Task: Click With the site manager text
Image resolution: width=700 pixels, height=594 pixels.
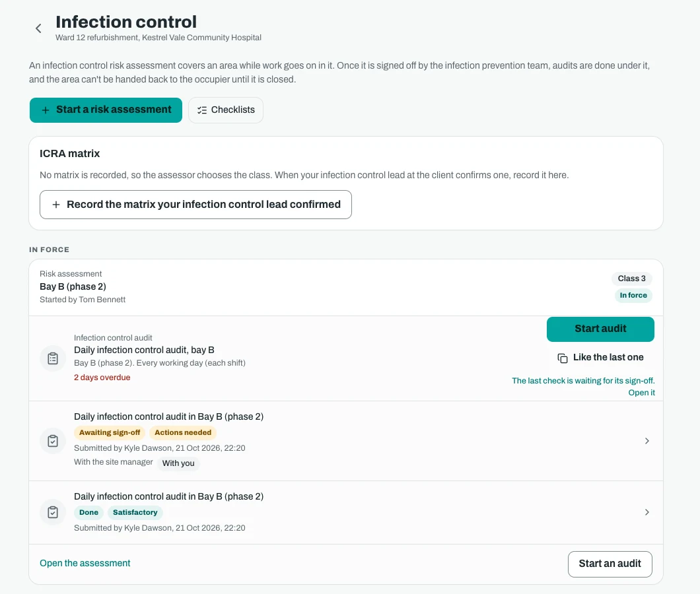Action: click(x=113, y=462)
